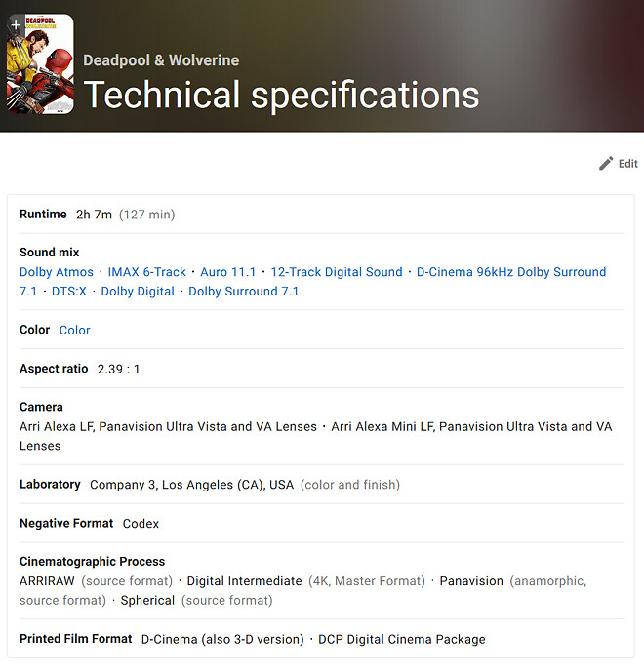Open the Dolby Atmos sound mix link
The height and width of the screenshot is (668, 644).
click(57, 272)
